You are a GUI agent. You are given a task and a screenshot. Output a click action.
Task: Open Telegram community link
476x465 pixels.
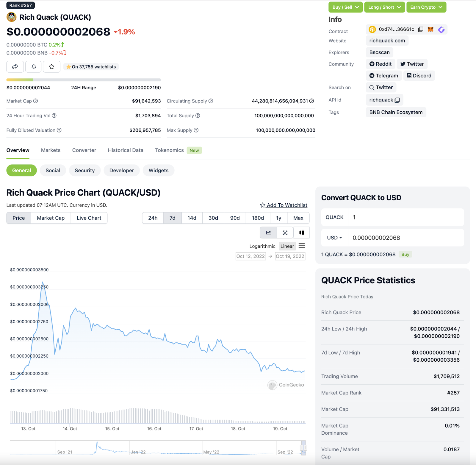click(384, 76)
